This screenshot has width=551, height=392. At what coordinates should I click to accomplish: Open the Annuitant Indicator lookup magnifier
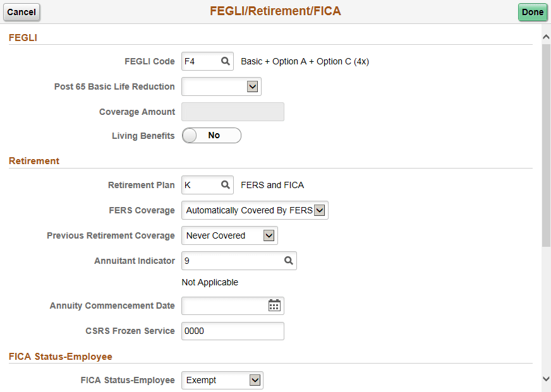click(289, 261)
